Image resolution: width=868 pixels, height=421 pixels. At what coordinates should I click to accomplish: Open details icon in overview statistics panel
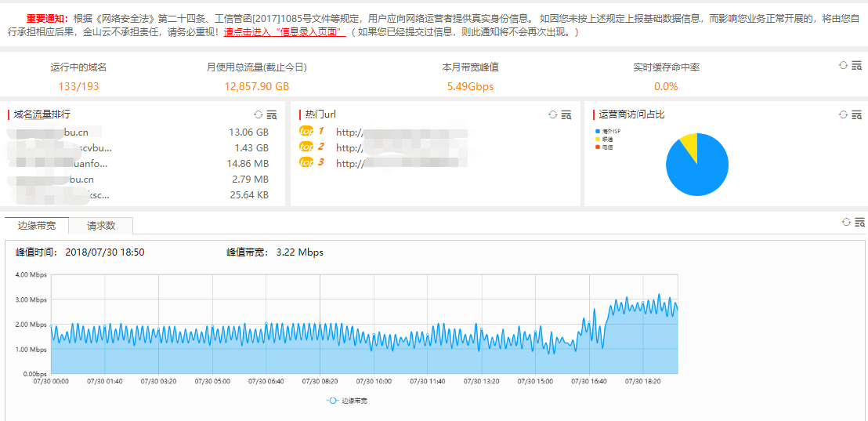(x=856, y=66)
